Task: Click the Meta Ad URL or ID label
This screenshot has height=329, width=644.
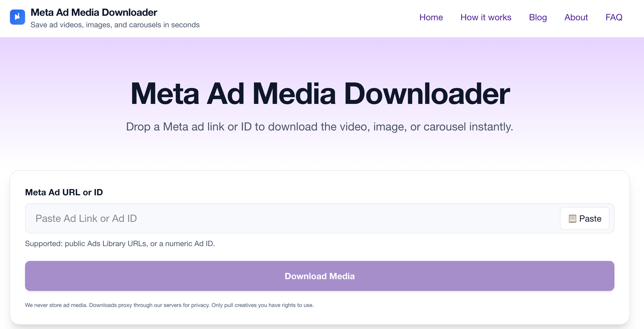Action: click(x=64, y=192)
